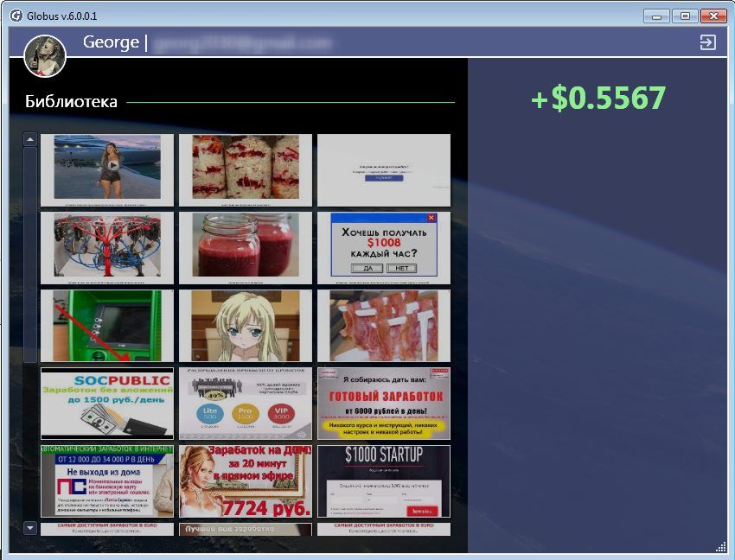This screenshot has width=735, height=560.
Task: Select the sliced bacon thumbnail
Action: pos(383,325)
